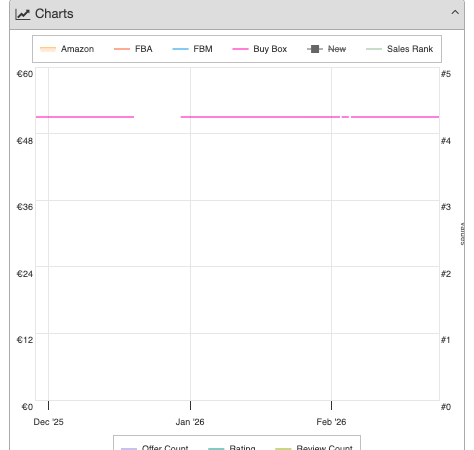Click the short Buy Box segment after Feb
The height and width of the screenshot is (450, 474).
click(345, 117)
